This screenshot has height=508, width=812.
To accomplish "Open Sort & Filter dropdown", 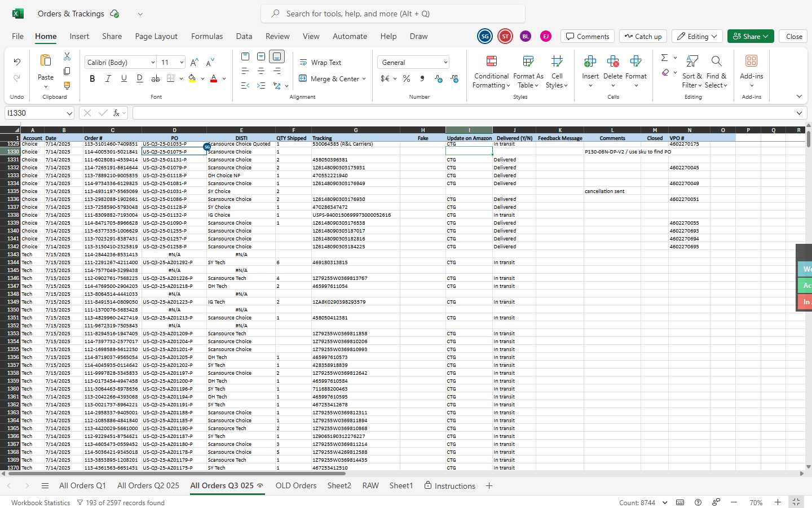I will pos(692,72).
